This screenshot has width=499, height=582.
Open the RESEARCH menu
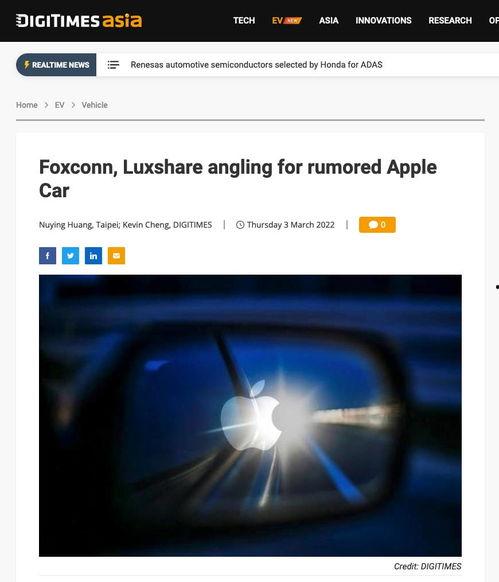pyautogui.click(x=450, y=20)
